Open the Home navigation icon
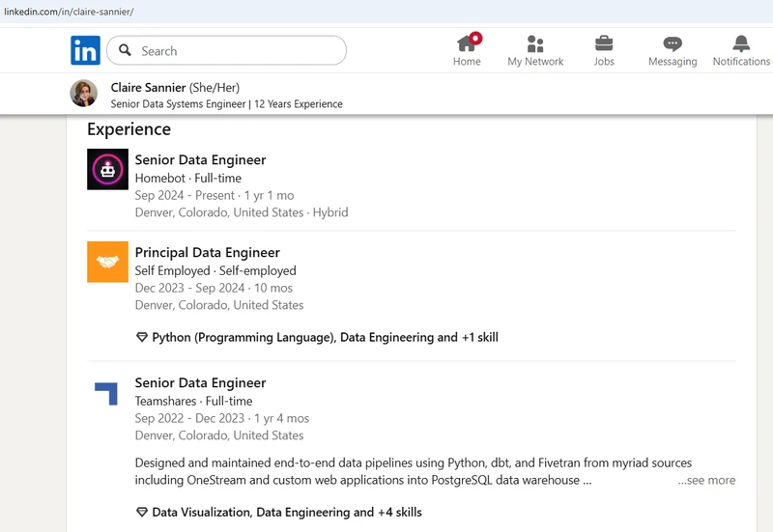The image size is (773, 532). point(467,43)
